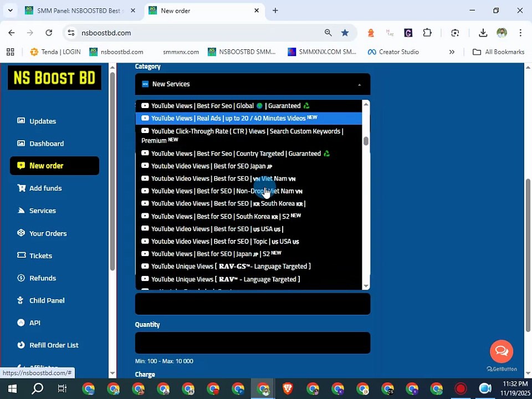Choose YouTube Click-Through Rate CTR Views option

coord(249,136)
